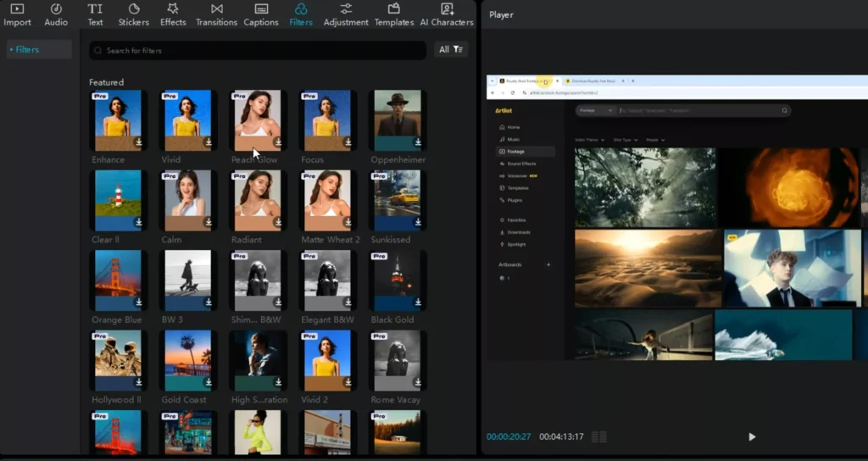
Task: Click the Black Gold filter label
Action: pyautogui.click(x=392, y=319)
